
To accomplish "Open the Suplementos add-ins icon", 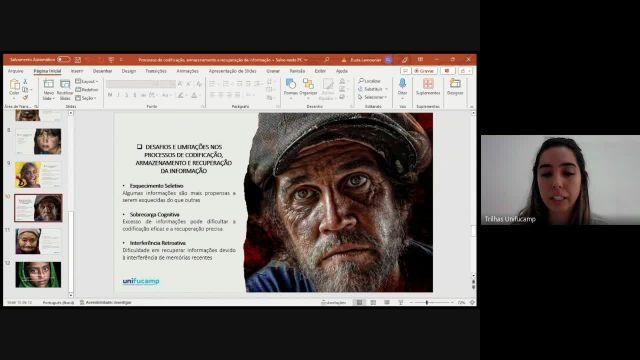I will click(x=428, y=87).
